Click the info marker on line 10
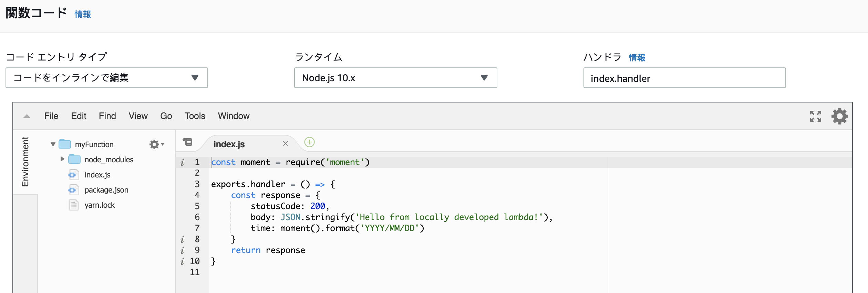The width and height of the screenshot is (868, 293). tap(182, 261)
